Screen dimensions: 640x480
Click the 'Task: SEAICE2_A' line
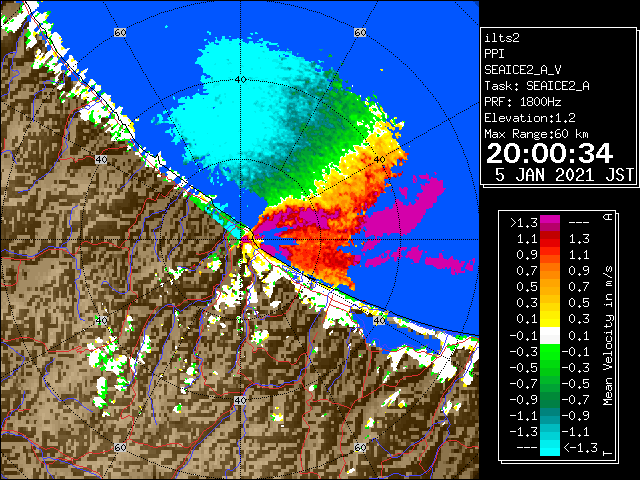coord(537,86)
